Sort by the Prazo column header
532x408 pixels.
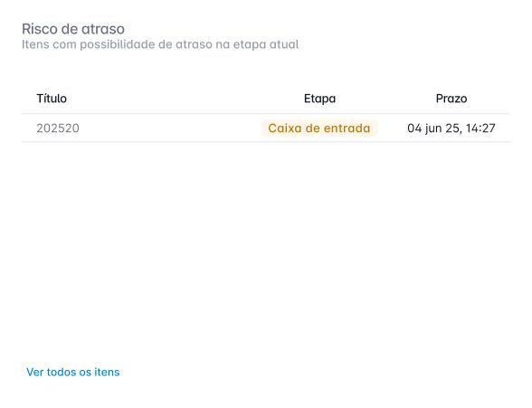point(451,99)
